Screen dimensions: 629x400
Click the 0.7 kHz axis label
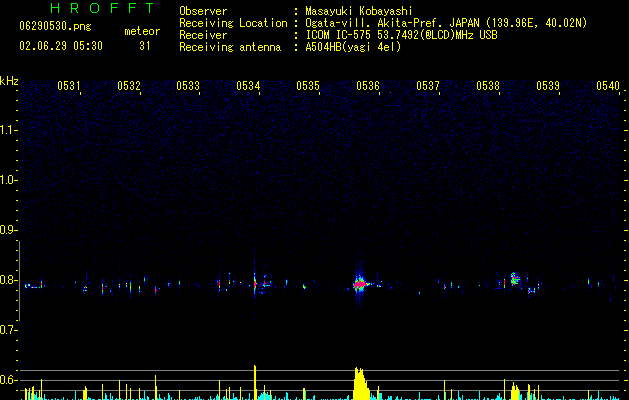(x=8, y=330)
